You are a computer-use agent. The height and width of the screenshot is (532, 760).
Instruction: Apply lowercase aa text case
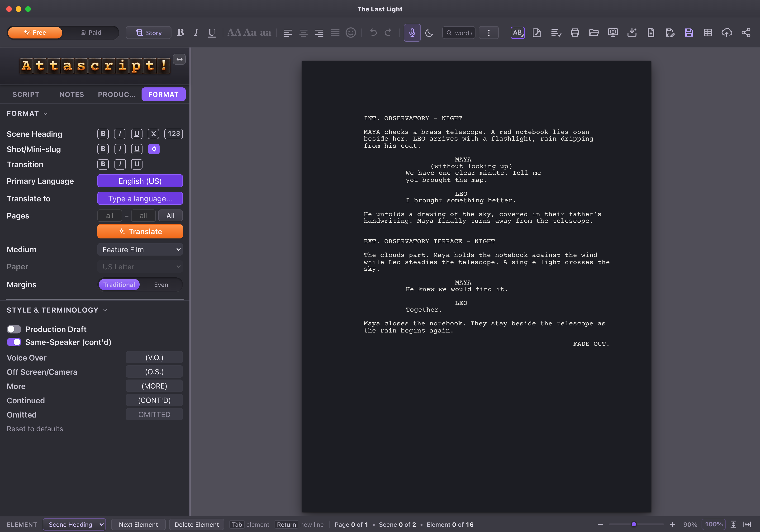[266, 33]
